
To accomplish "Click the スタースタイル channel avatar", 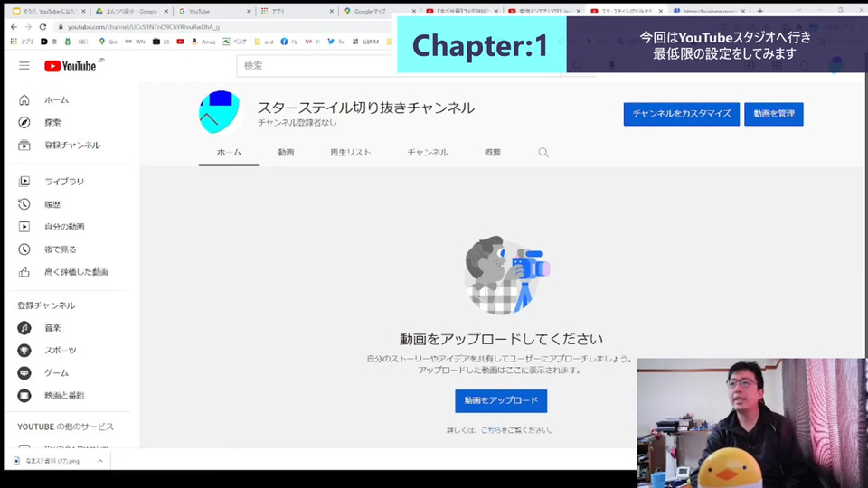I will pyautogui.click(x=220, y=112).
